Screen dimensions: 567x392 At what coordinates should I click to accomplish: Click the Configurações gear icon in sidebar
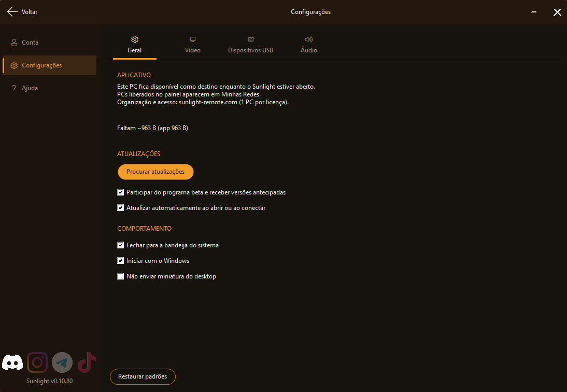(x=14, y=65)
